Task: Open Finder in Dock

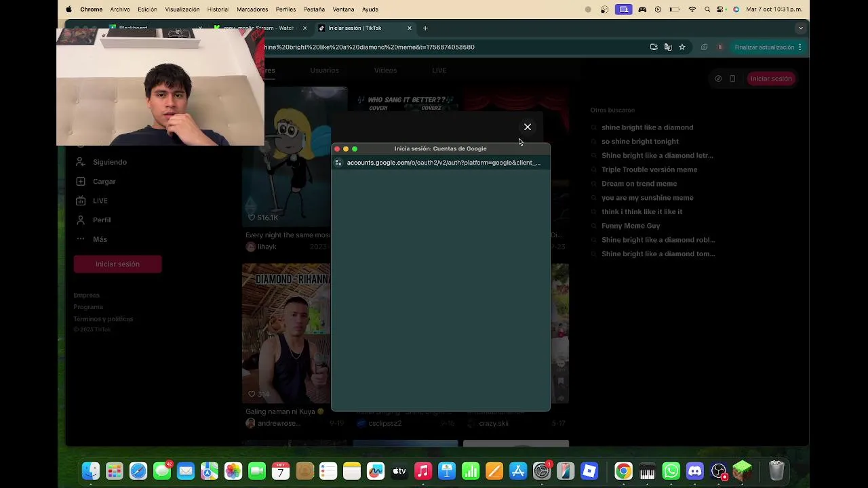Action: coord(91,470)
